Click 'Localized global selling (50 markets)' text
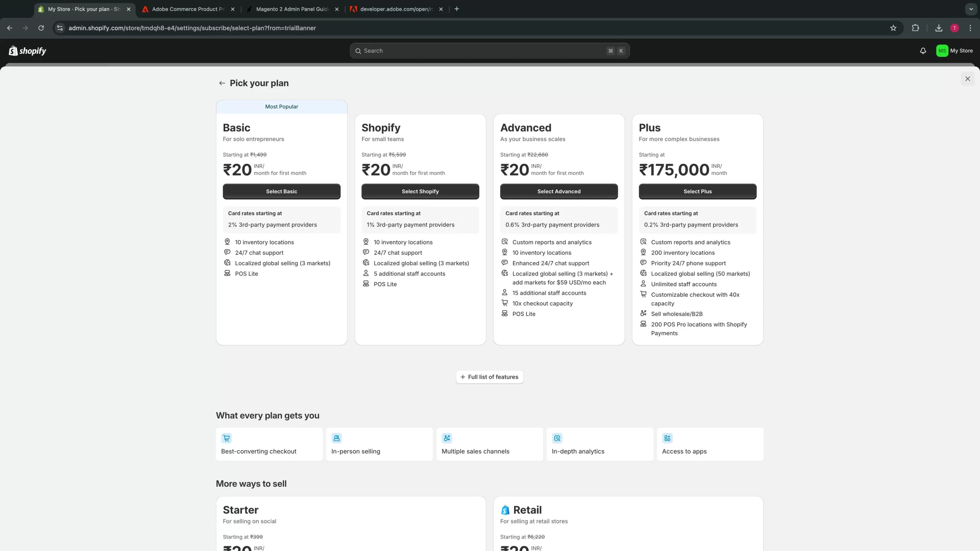The height and width of the screenshot is (551, 980). (700, 274)
